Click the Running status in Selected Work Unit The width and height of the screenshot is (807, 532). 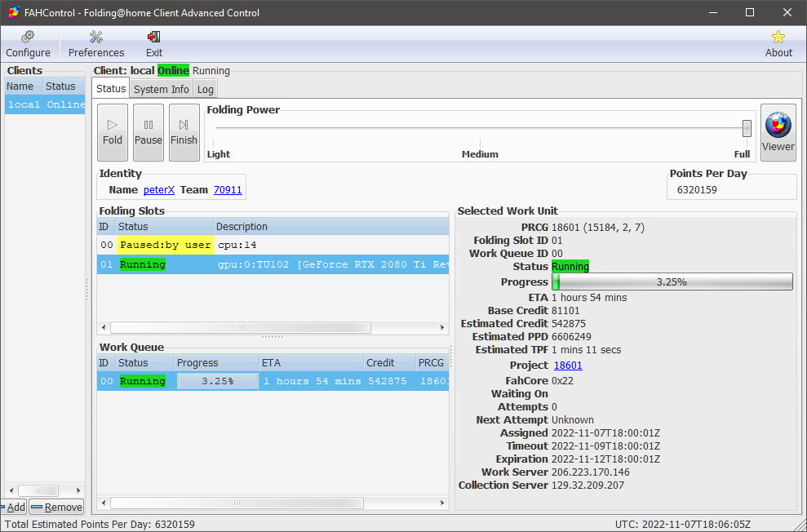point(570,267)
